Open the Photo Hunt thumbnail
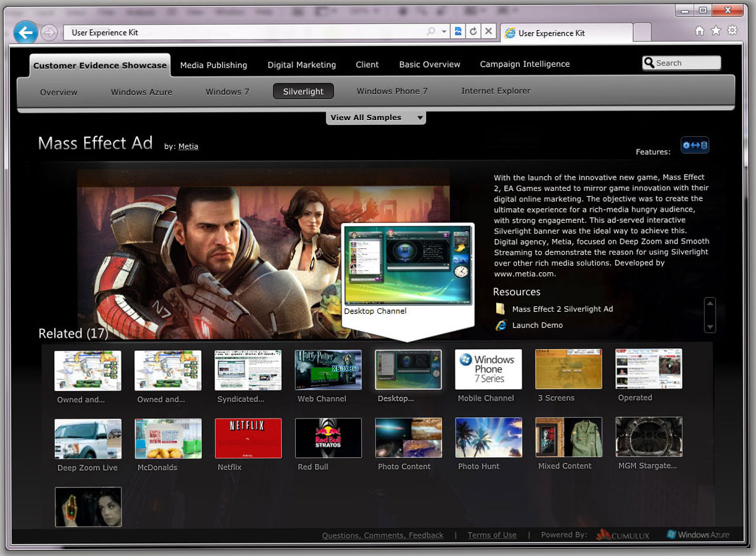 (x=488, y=437)
